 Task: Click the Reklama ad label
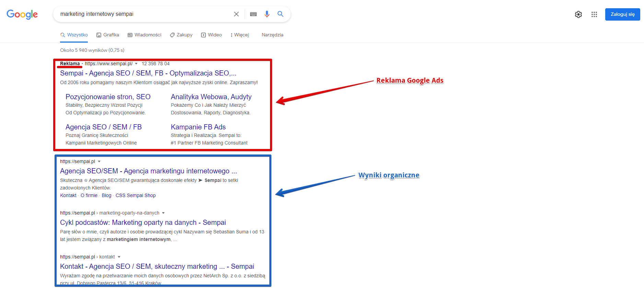[x=70, y=64]
